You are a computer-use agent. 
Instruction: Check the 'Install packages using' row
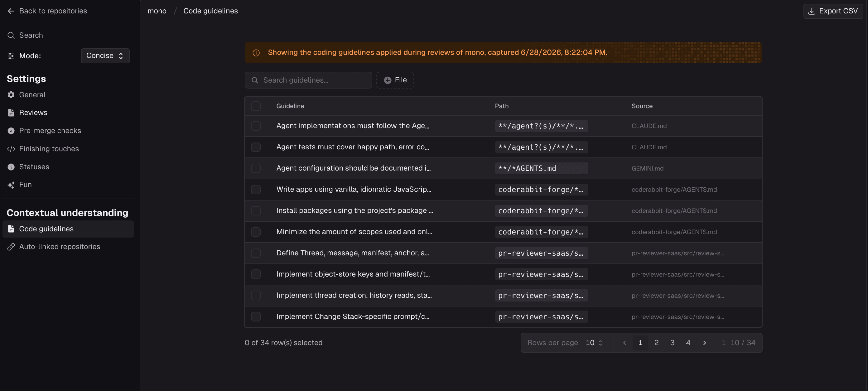(x=256, y=211)
